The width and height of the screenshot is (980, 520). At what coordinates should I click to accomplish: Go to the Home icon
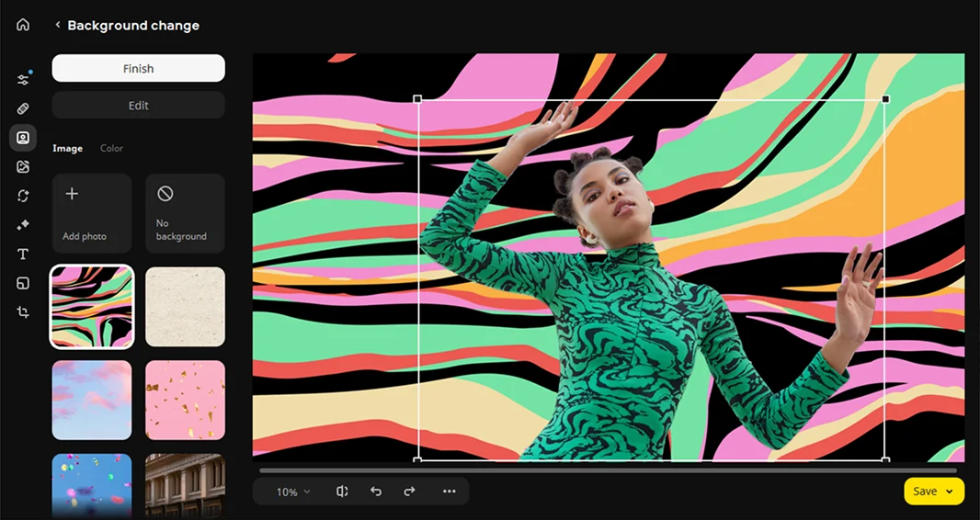23,25
